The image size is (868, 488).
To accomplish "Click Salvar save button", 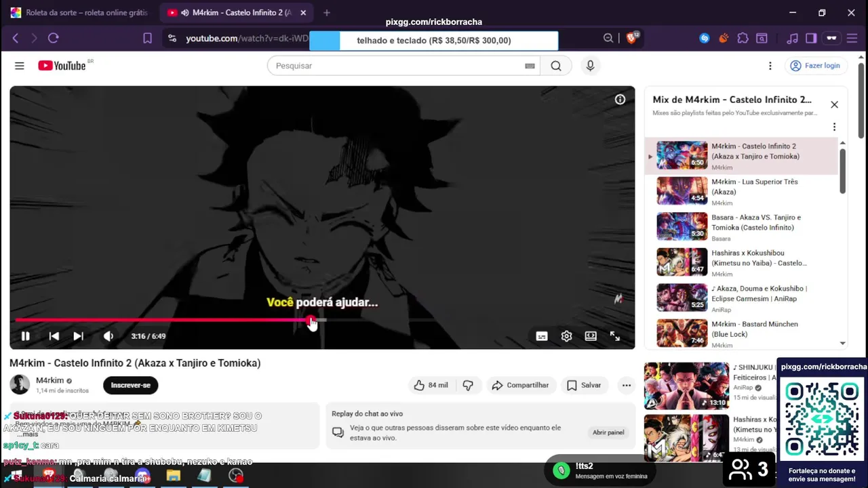I will (584, 385).
